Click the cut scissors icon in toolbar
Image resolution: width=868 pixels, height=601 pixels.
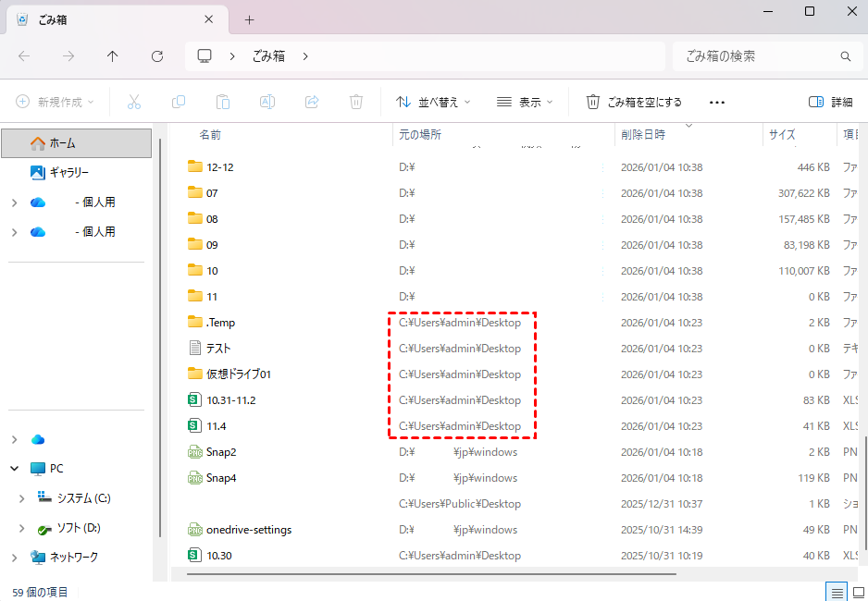point(134,102)
